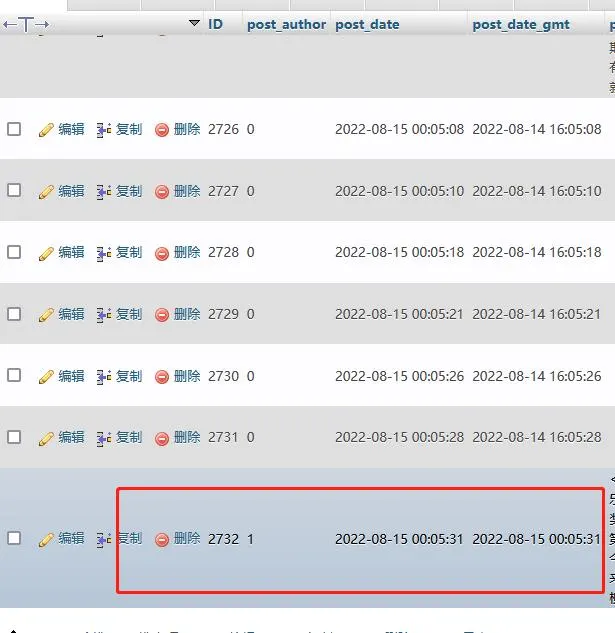Click the red delete icon for row 2732
The width and height of the screenshot is (615, 633).
coord(162,540)
